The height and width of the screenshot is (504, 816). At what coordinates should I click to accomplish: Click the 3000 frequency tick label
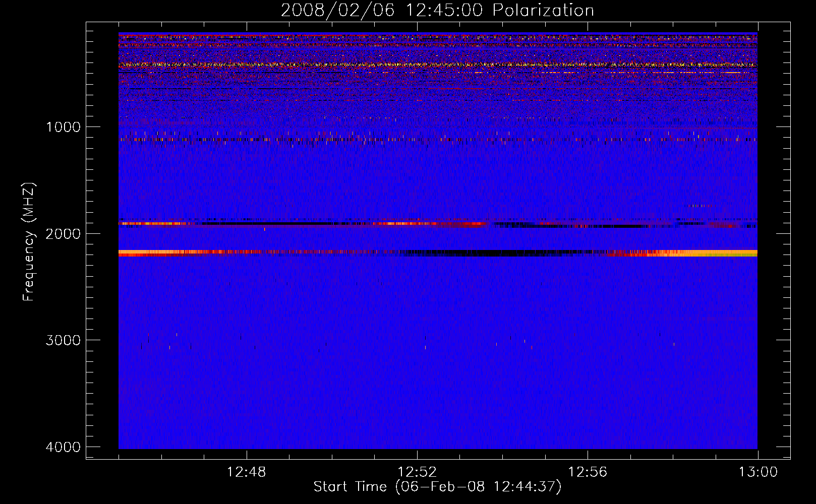pos(63,340)
